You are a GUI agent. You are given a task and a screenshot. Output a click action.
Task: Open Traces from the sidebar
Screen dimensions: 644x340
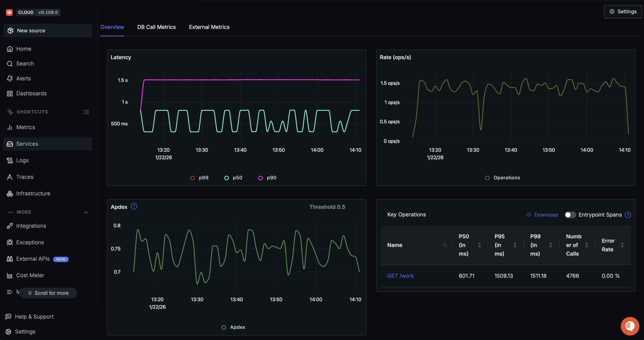[x=24, y=177]
